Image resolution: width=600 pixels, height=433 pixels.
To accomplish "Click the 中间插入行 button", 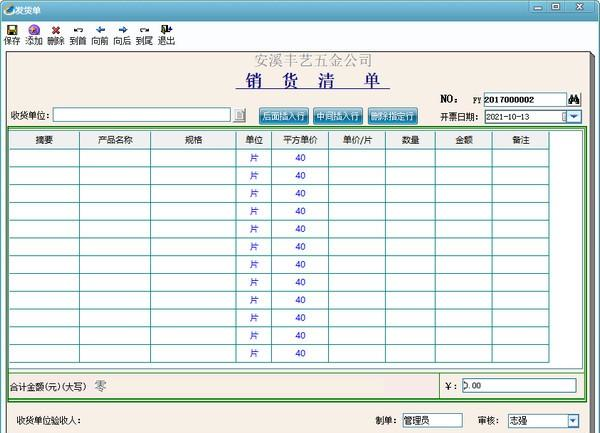I will pyautogui.click(x=338, y=116).
